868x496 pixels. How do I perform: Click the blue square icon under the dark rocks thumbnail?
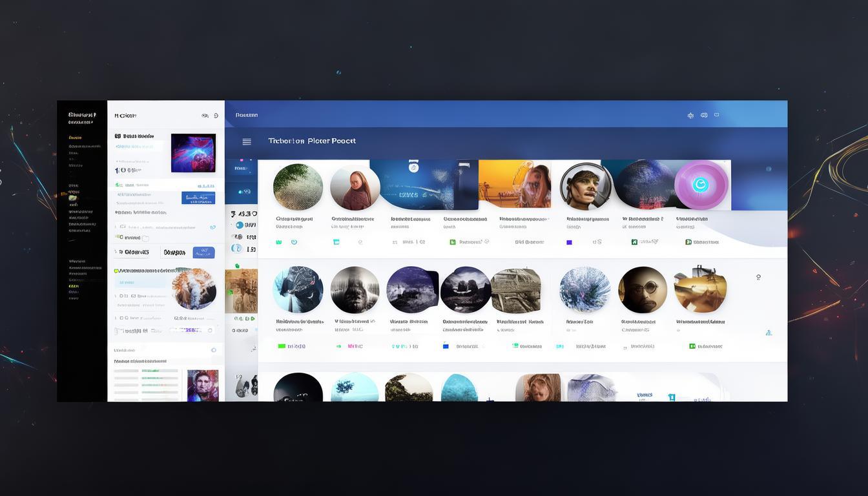pyautogui.click(x=446, y=346)
